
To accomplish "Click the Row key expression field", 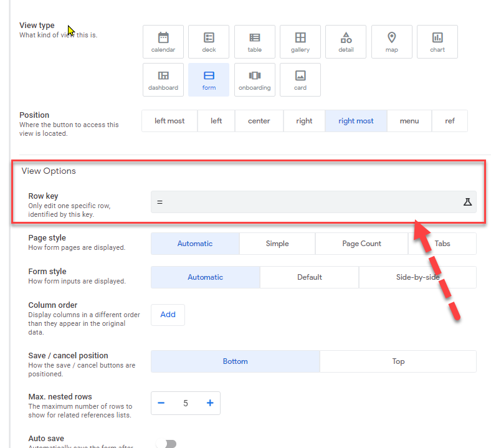I will click(x=313, y=202).
